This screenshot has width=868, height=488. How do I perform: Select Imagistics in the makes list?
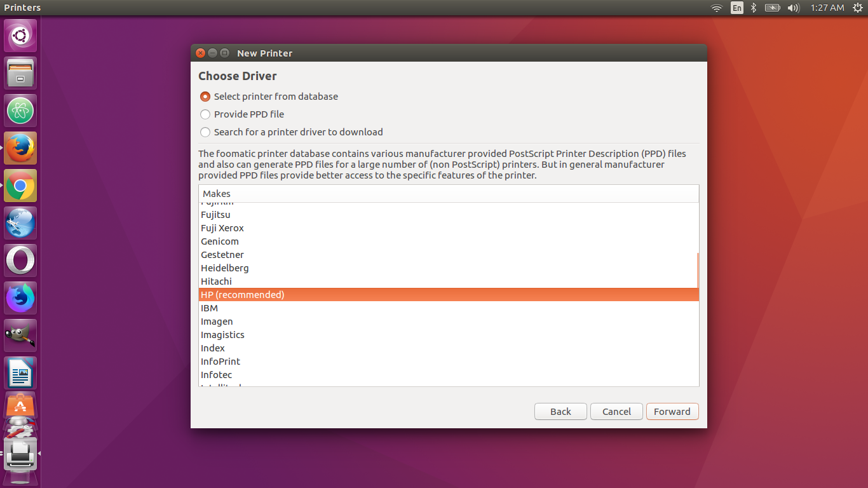coord(447,335)
